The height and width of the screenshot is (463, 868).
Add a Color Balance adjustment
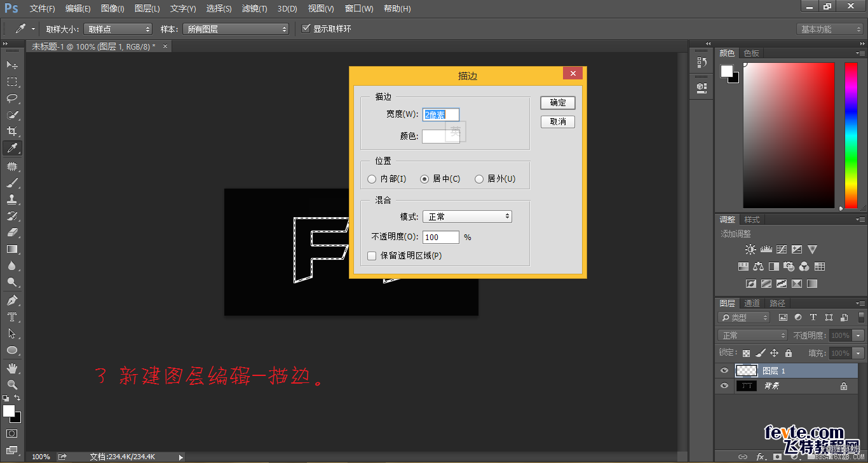point(759,267)
